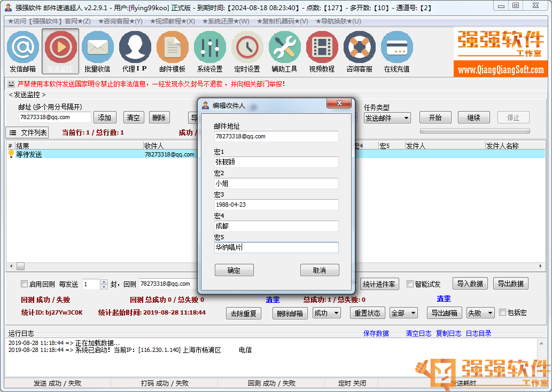Image resolution: width=552 pixels, height=392 pixels.
Task: Click the 保存数据 link
Action: [x=376, y=333]
